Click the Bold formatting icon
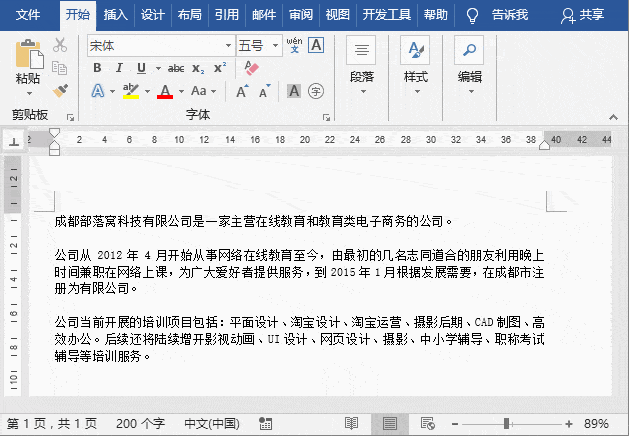The image size is (629, 436). tap(97, 68)
